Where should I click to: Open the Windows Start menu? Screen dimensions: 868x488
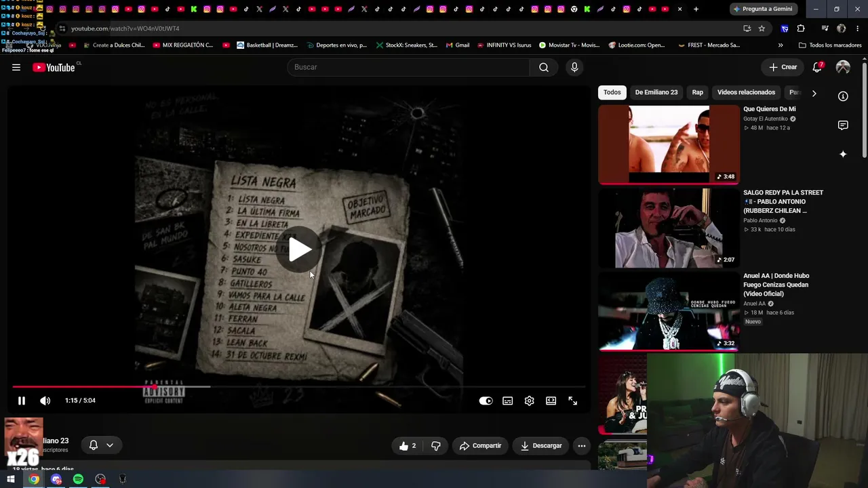tap(11, 479)
